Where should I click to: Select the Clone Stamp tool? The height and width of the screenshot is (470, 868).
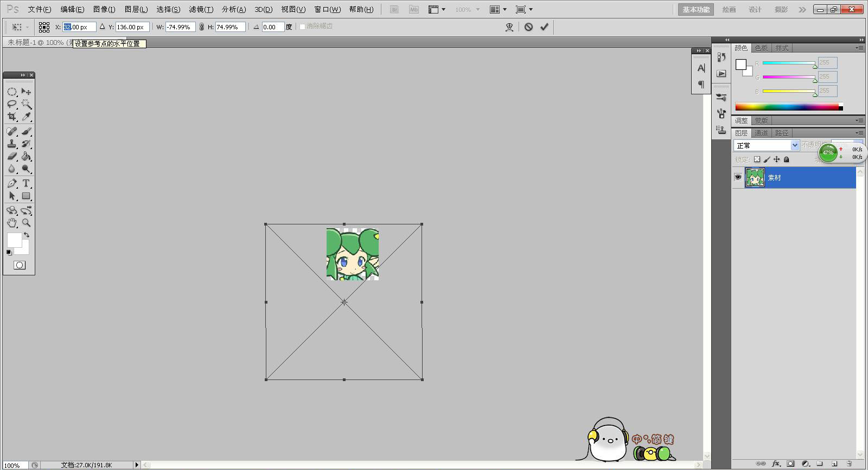[x=12, y=144]
